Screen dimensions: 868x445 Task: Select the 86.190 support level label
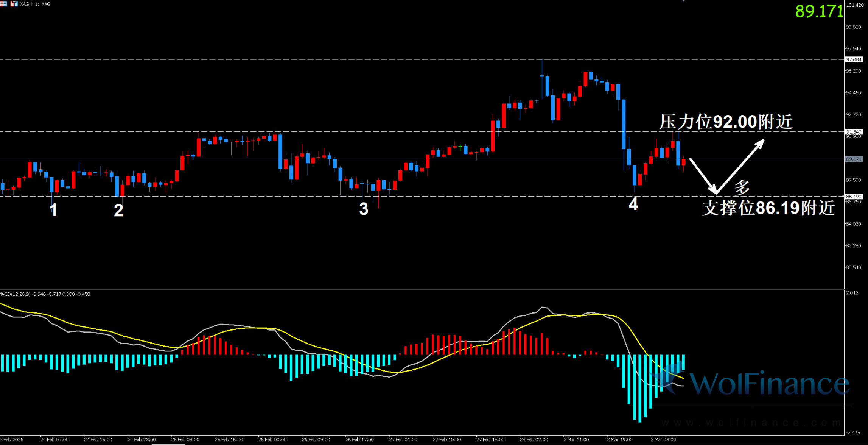854,197
